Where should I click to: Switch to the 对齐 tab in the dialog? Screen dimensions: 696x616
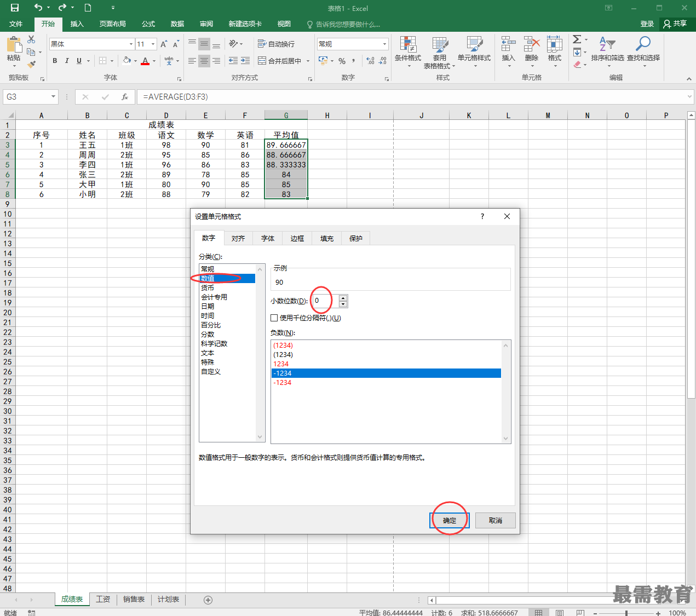click(x=238, y=238)
